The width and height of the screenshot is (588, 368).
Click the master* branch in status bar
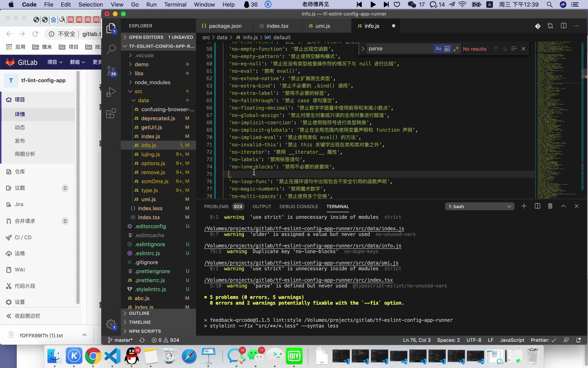(120, 340)
